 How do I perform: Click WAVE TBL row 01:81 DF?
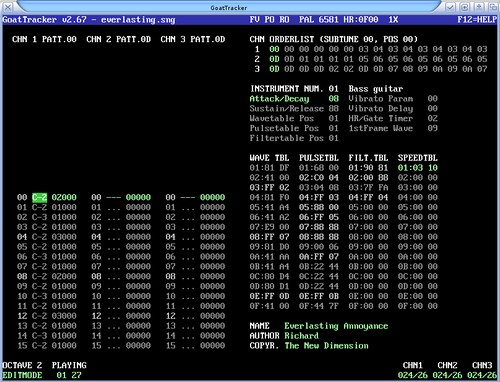tap(269, 168)
